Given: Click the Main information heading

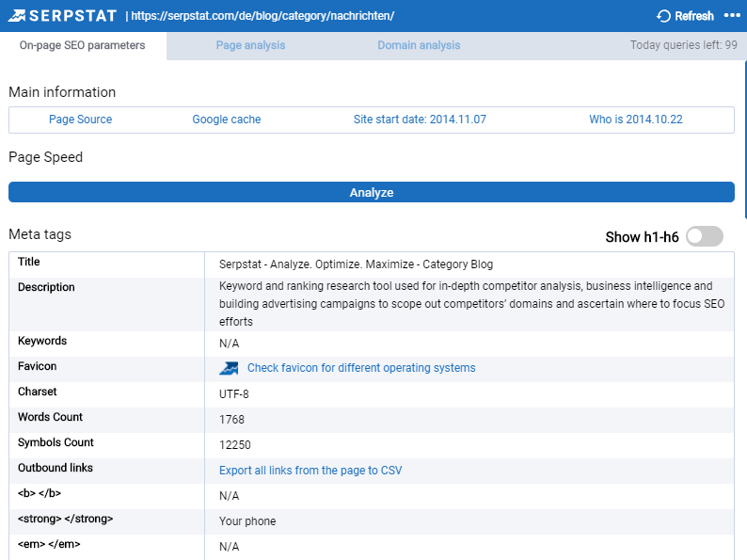Looking at the screenshot, I should (62, 92).
